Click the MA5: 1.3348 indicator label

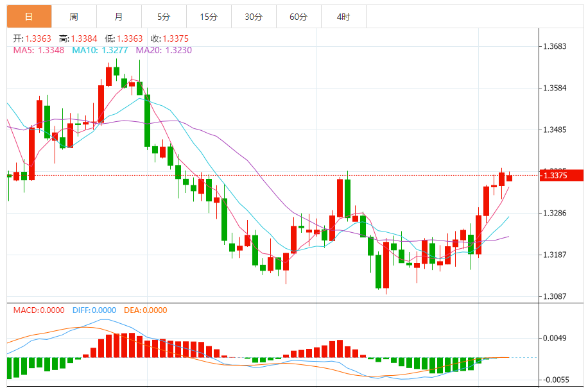pyautogui.click(x=39, y=50)
